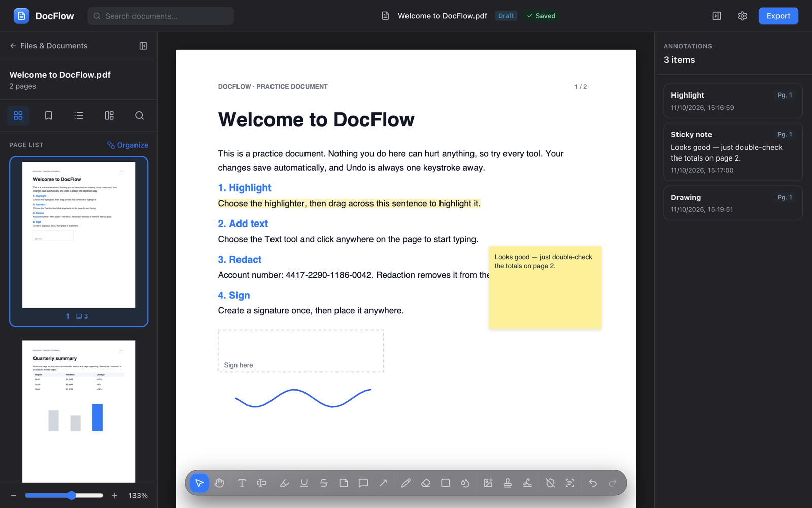Go back to Files & Documents
The image size is (812, 508).
49,46
